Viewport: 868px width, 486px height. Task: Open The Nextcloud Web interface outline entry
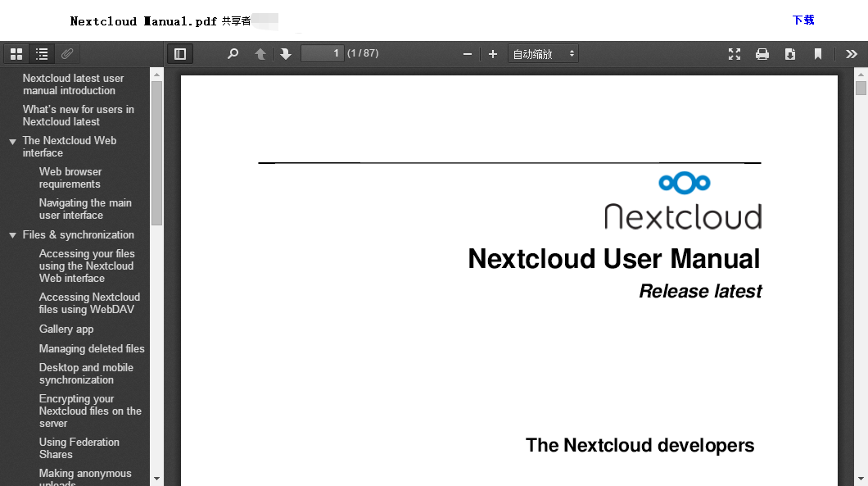click(70, 147)
